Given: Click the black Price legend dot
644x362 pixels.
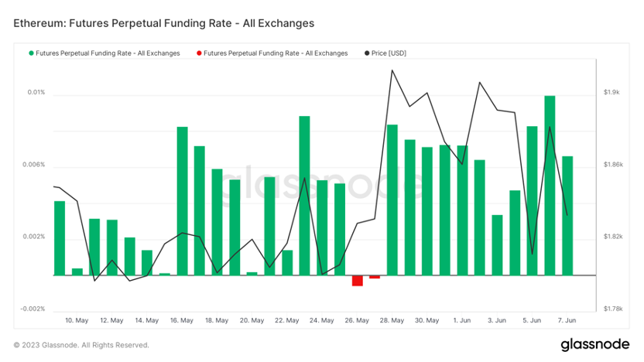Looking at the screenshot, I should [366, 53].
